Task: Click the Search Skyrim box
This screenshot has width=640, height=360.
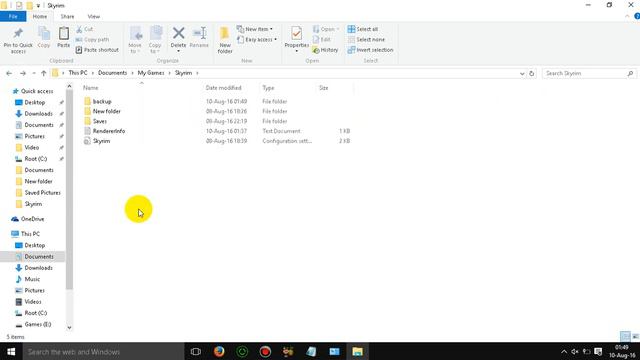Action: tap(589, 73)
